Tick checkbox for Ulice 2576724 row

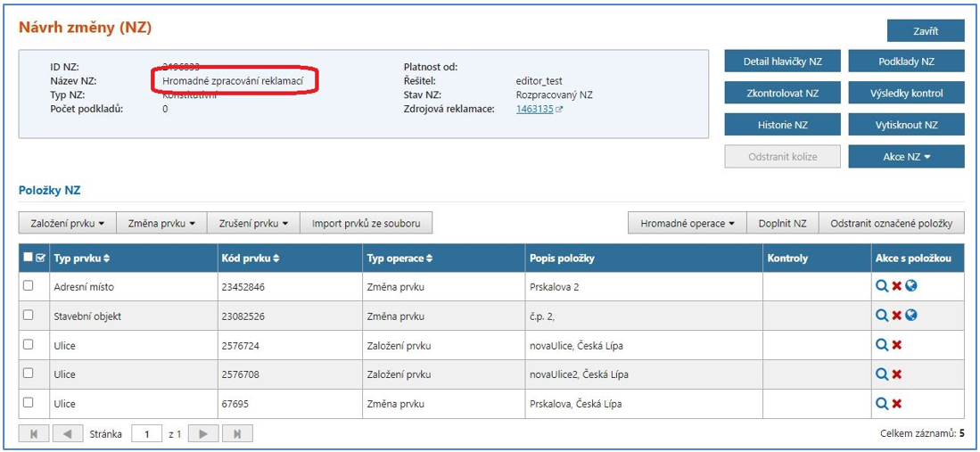coord(29,344)
